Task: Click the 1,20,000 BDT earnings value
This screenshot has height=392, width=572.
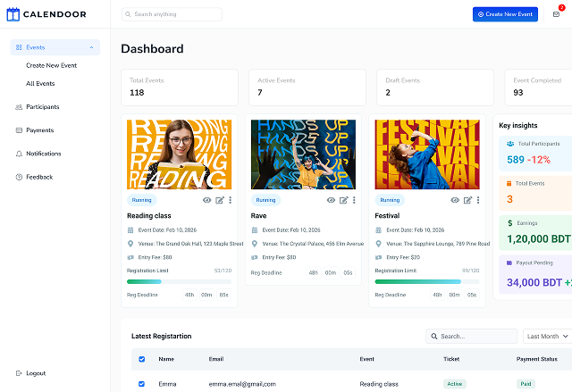Action: tap(539, 239)
